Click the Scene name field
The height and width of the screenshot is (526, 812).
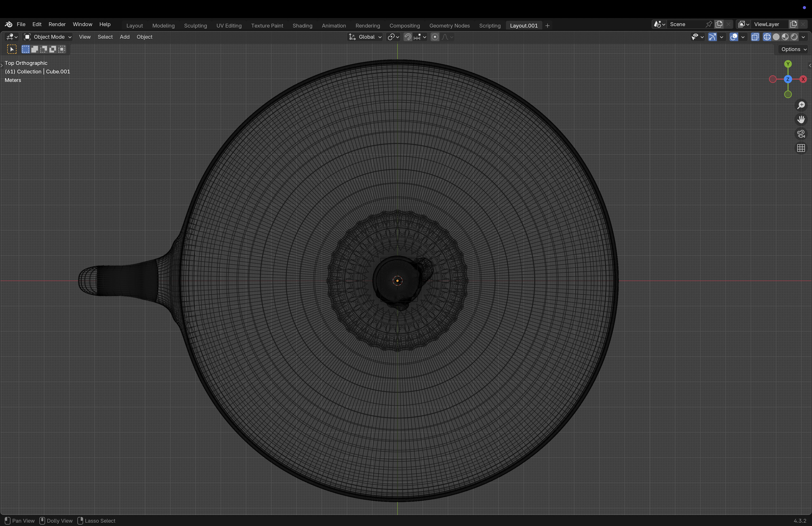[686, 24]
